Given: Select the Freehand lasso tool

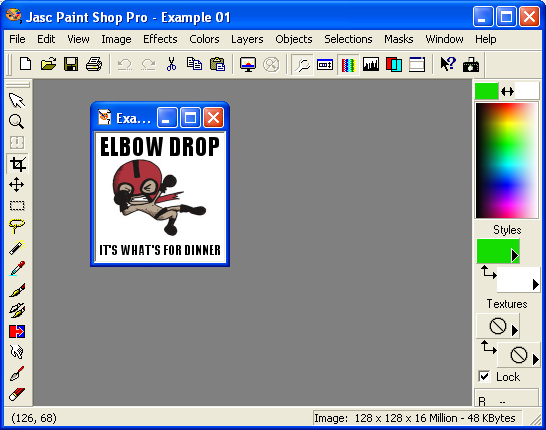Looking at the screenshot, I should pos(17,227).
